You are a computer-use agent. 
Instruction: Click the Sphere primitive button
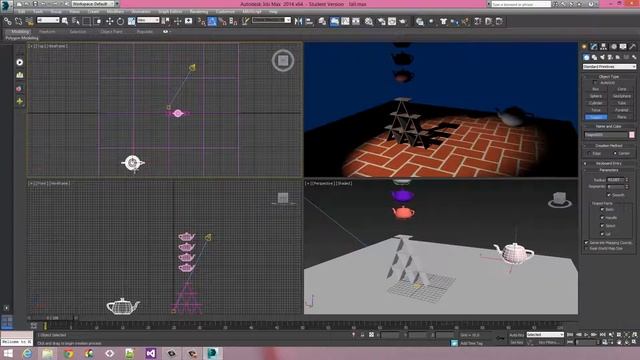coord(596,96)
